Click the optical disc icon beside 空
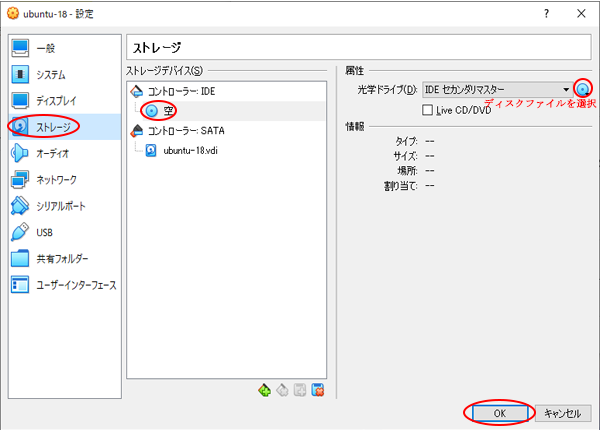The width and height of the screenshot is (600, 430). pos(152,111)
